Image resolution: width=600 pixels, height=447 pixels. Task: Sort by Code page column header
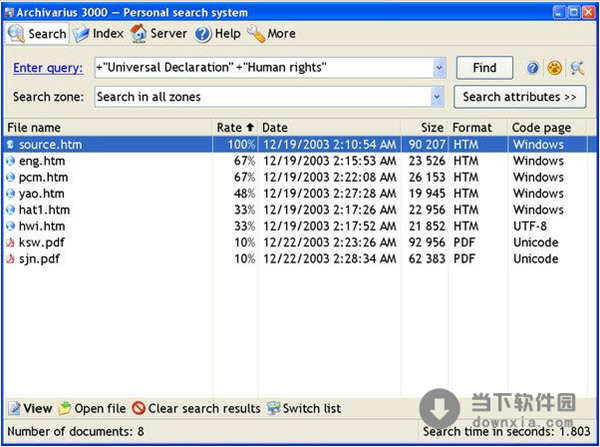pyautogui.click(x=547, y=127)
